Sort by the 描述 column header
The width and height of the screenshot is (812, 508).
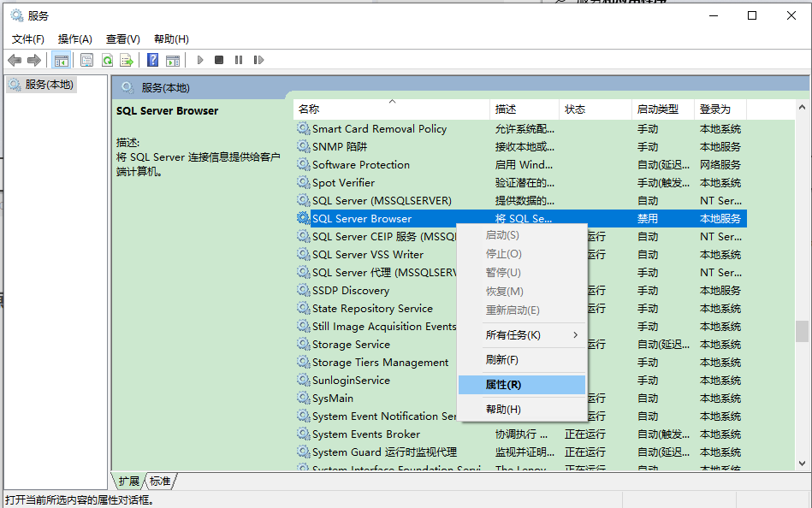click(524, 109)
